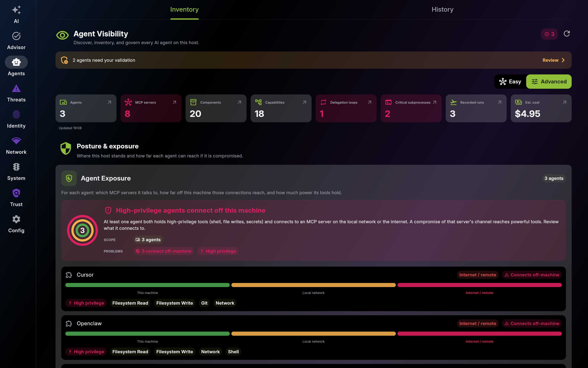
Task: Click Cursor's High privilege tag
Action: click(x=86, y=303)
